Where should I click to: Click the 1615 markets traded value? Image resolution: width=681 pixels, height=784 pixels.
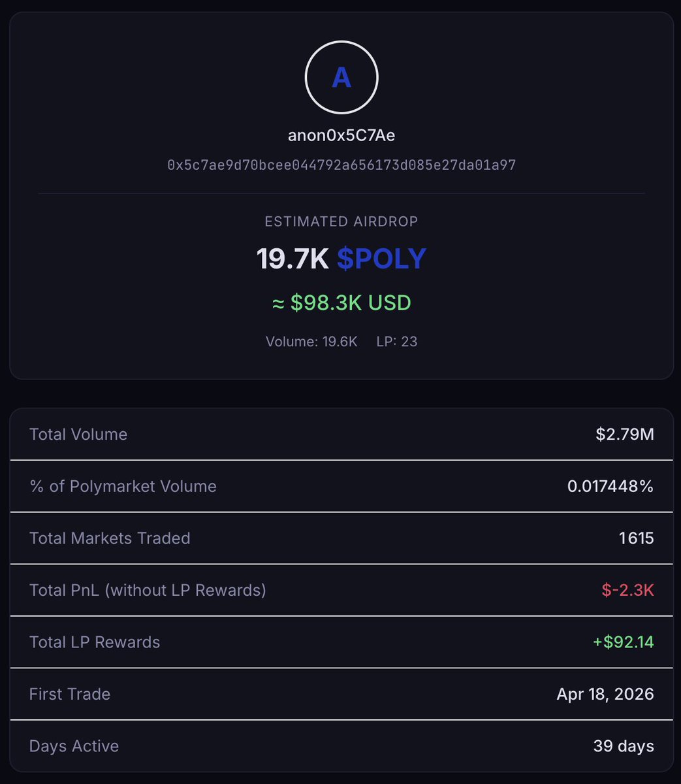(x=637, y=538)
